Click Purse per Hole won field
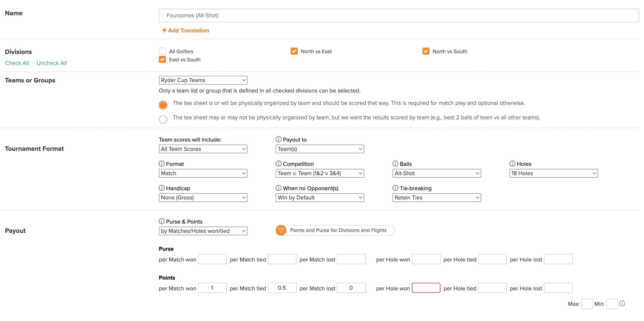 pos(426,259)
